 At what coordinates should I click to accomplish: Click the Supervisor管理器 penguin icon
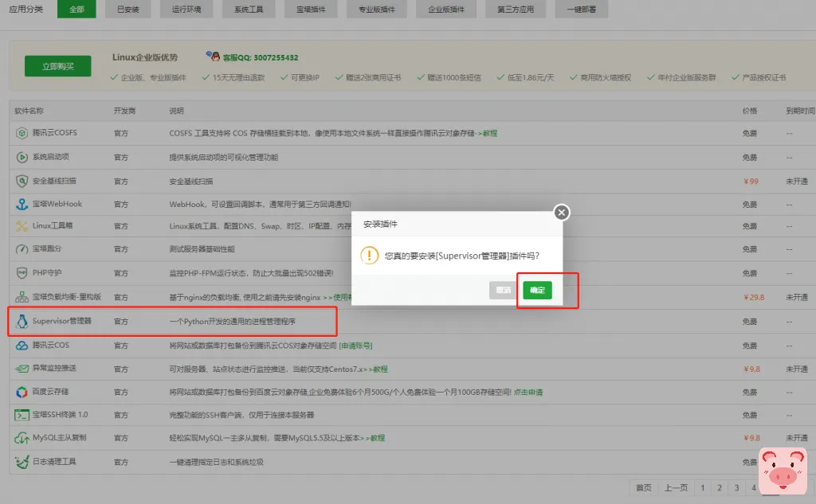(22, 322)
